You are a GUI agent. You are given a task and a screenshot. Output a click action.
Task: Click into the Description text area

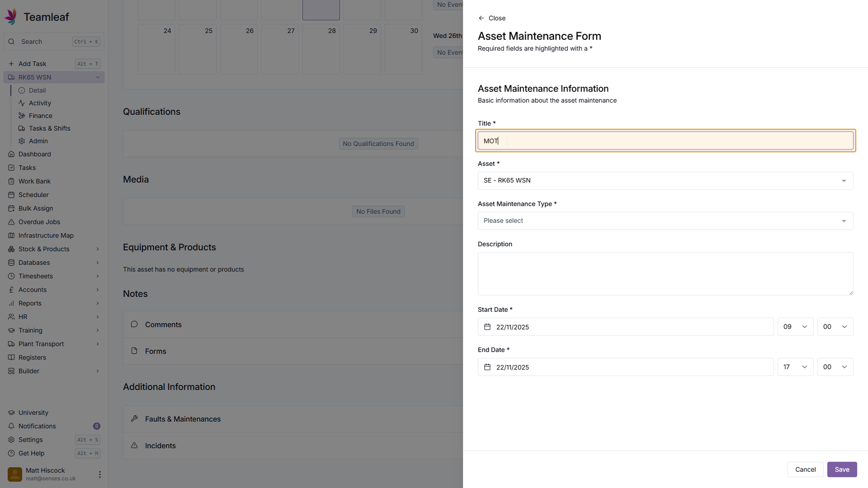(665, 274)
